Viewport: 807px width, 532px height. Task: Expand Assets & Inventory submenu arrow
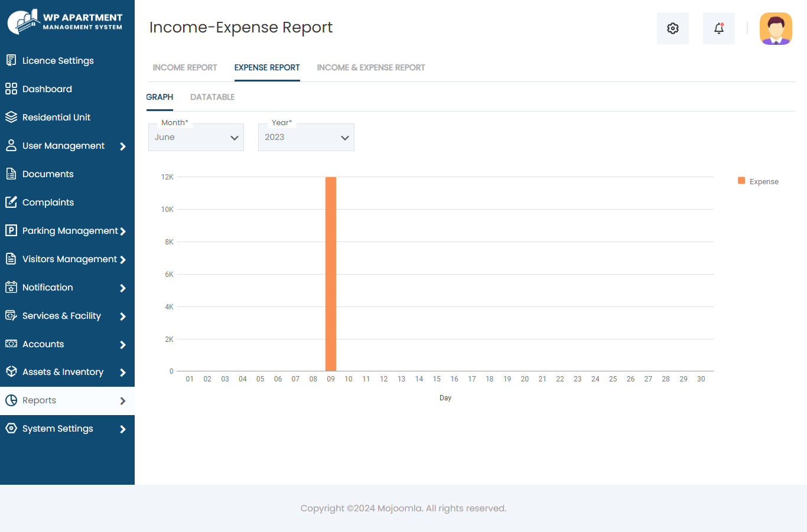point(123,373)
